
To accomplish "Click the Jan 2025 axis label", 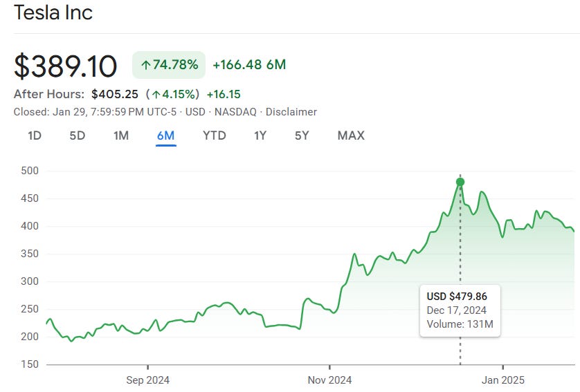I will pos(502,380).
